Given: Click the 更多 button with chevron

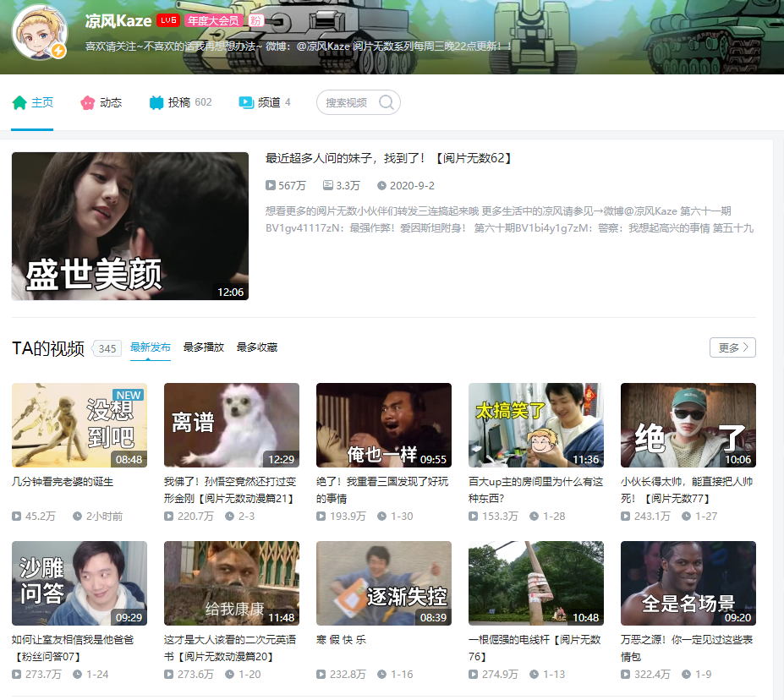Looking at the screenshot, I should tap(732, 347).
